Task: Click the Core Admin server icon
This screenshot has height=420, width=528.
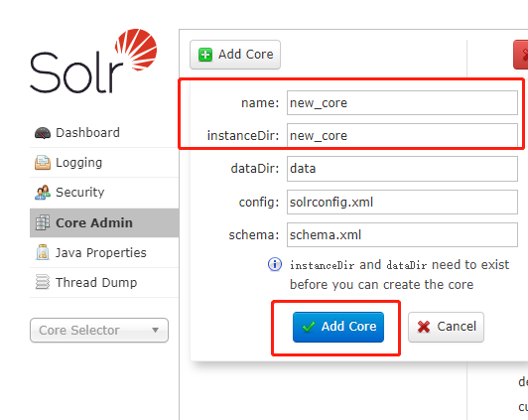Action: (43, 222)
